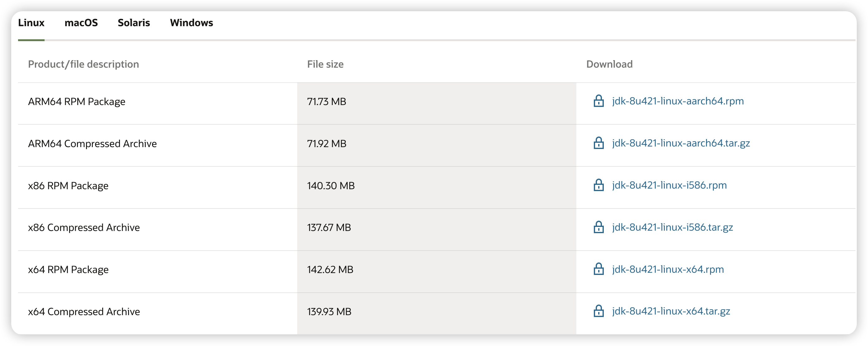Download jdk-8u421-linux-x64.tar.gz link
868x346 pixels.
671,311
